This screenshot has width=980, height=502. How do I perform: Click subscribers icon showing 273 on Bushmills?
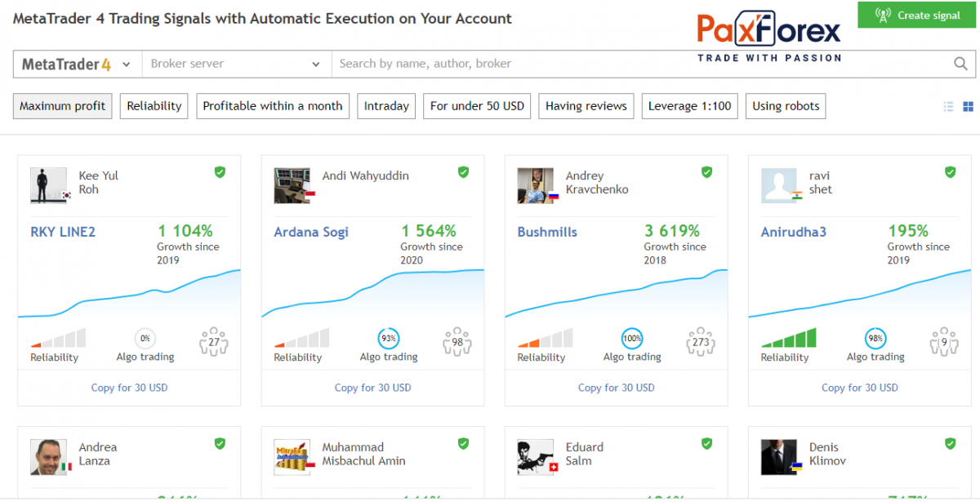(701, 342)
